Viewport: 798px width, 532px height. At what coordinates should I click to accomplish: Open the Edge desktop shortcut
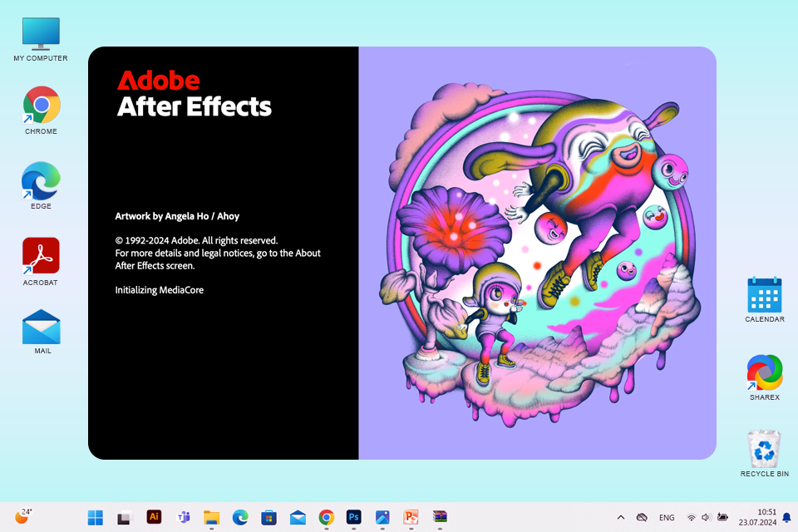41,185
